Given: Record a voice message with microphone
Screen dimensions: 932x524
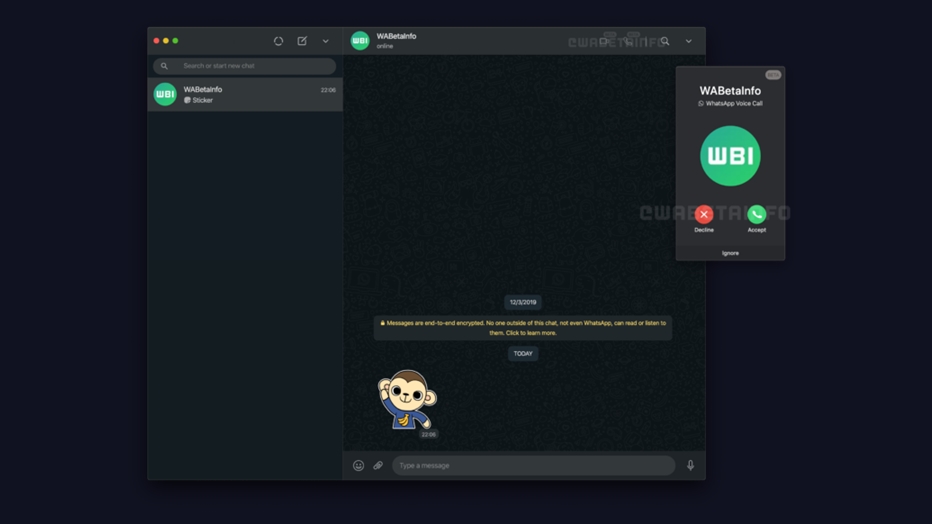Looking at the screenshot, I should tap(690, 465).
